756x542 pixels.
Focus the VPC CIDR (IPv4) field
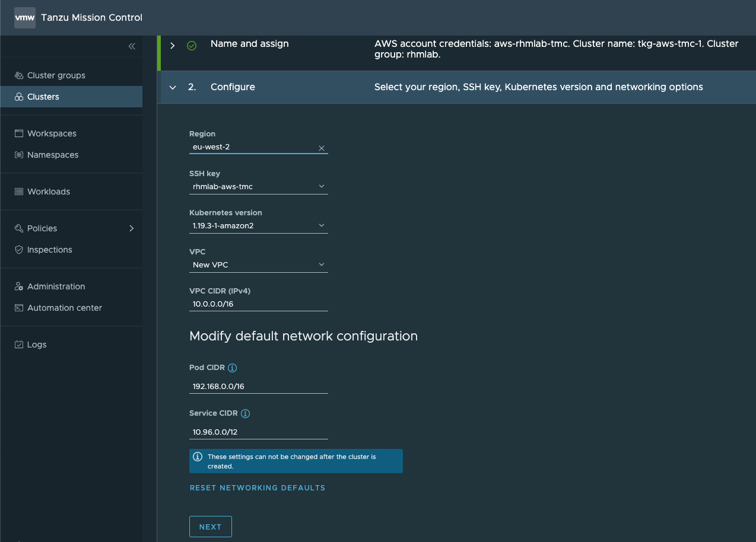259,304
